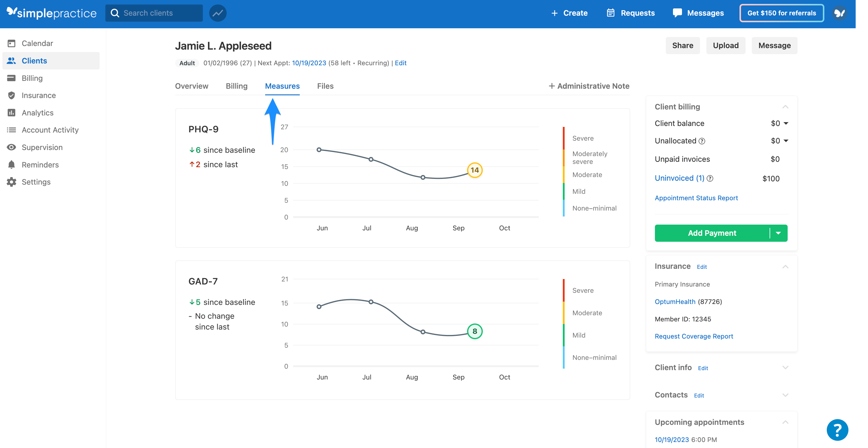Click the Create plus icon in top bar
Screen dimensions: 868x448
pyautogui.click(x=554, y=13)
